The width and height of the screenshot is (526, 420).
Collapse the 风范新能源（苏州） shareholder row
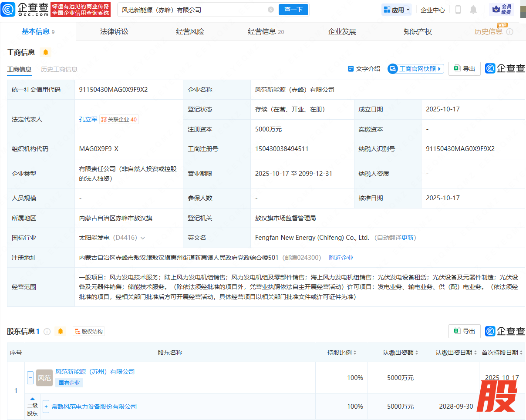tap(30, 377)
